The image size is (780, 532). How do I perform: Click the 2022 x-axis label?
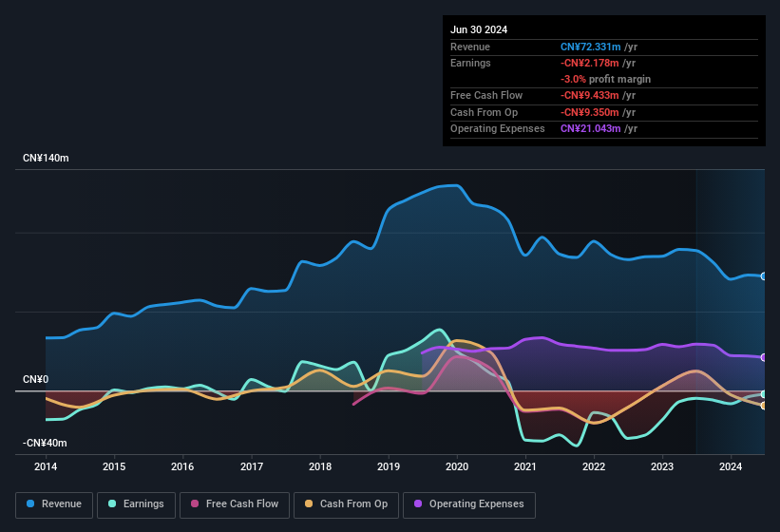[x=594, y=466]
